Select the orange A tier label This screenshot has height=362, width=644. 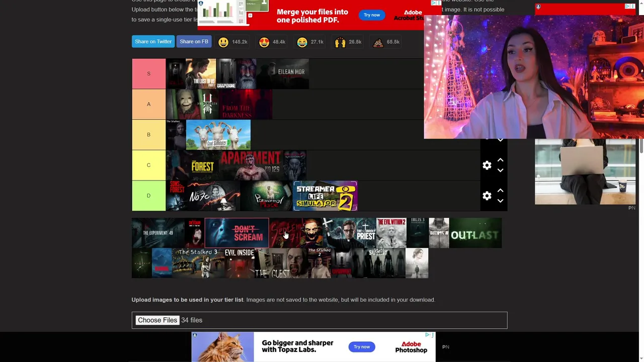[x=148, y=104]
